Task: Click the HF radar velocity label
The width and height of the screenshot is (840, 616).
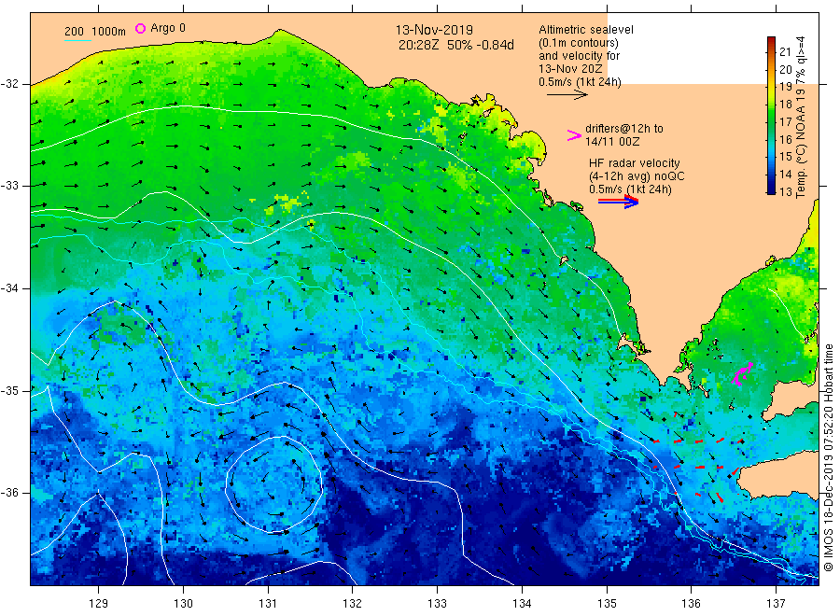Action: point(635,163)
